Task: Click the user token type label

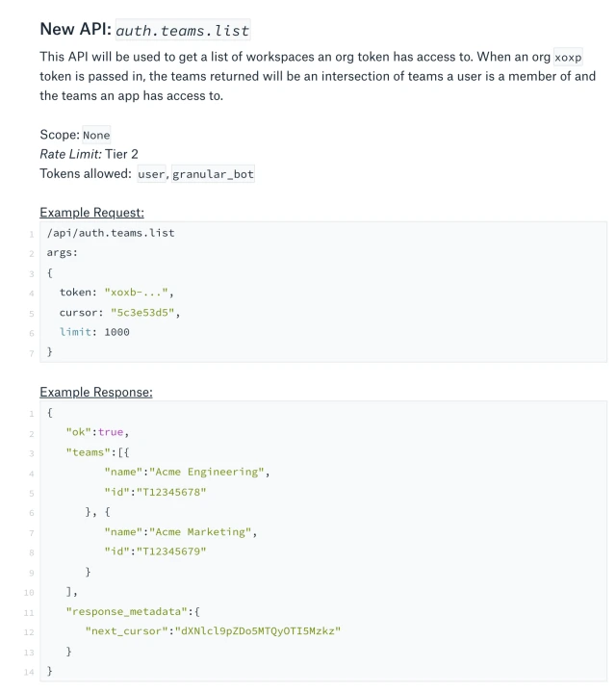Action: click(x=151, y=174)
